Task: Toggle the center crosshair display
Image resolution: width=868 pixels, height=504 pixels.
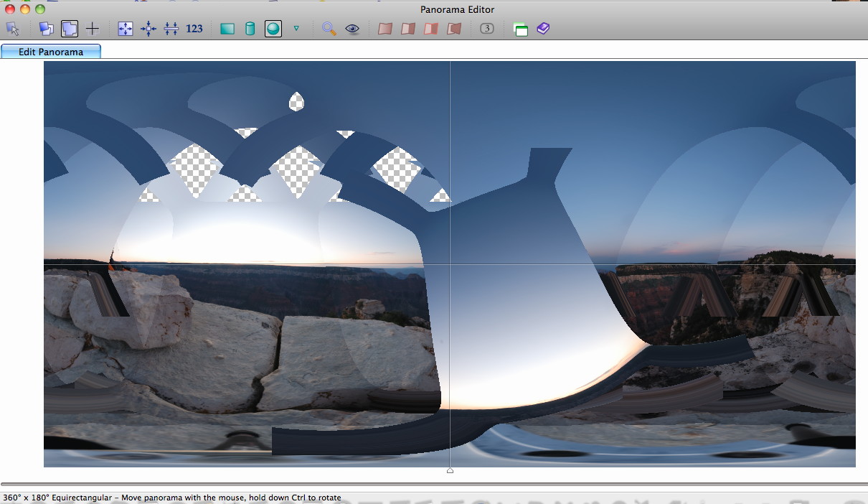Action: point(93,29)
